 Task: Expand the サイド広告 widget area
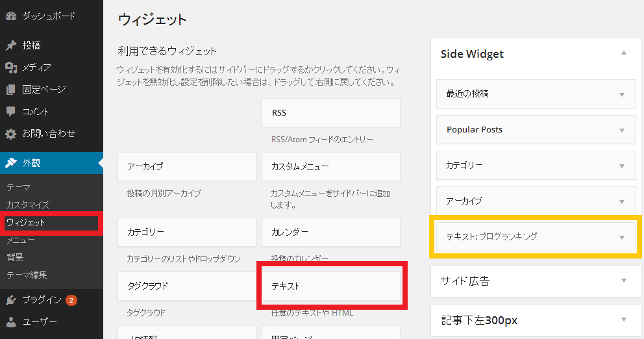[623, 281]
